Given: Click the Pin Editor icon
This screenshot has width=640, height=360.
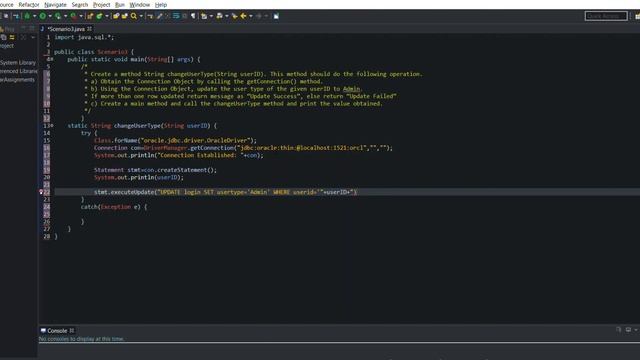Looking at the screenshot, I should (x=276, y=16).
